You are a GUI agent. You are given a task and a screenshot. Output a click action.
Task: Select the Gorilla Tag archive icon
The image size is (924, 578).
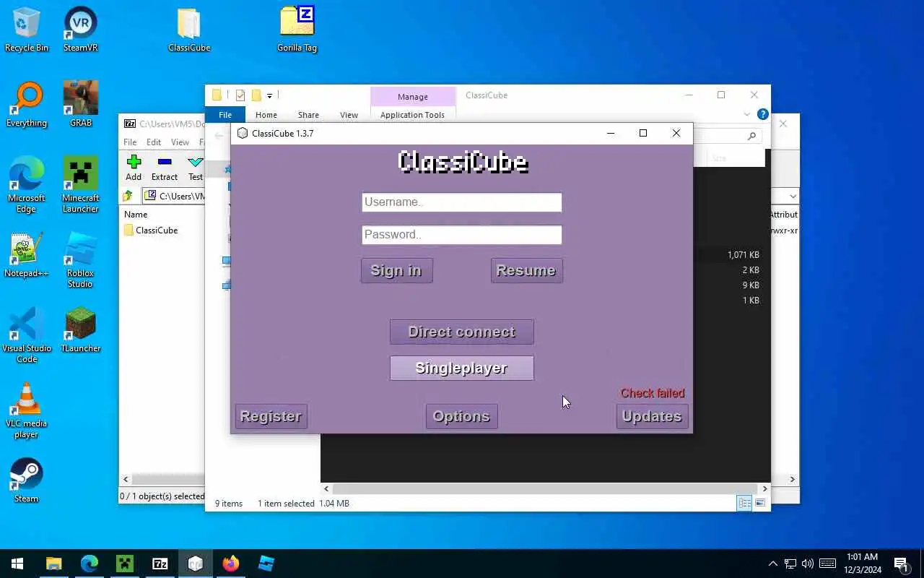pos(297,29)
